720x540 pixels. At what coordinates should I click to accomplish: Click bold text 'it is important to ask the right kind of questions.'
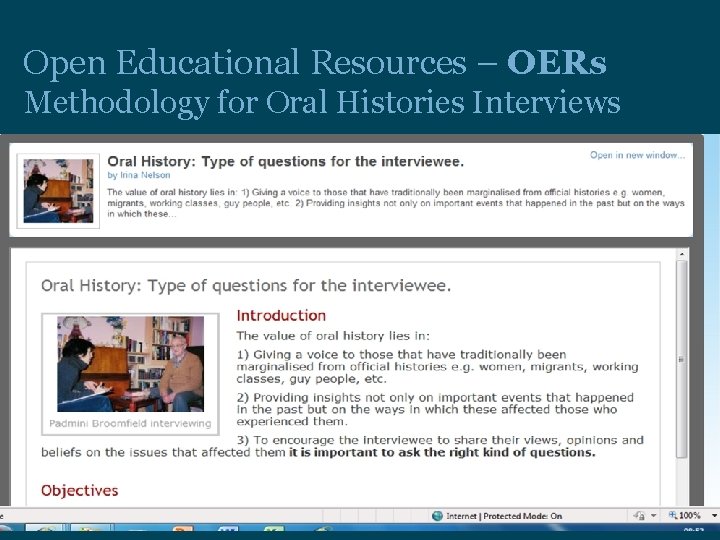pyautogui.click(x=442, y=452)
